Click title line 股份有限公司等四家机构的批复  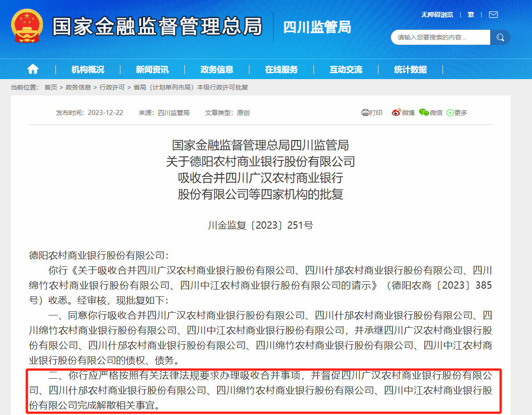(261, 194)
